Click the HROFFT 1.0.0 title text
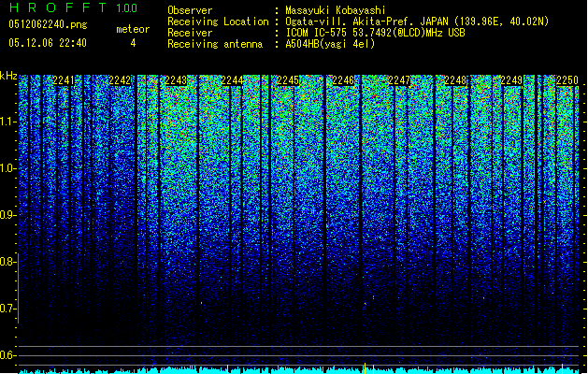The width and height of the screenshot is (588, 374). tap(74, 7)
